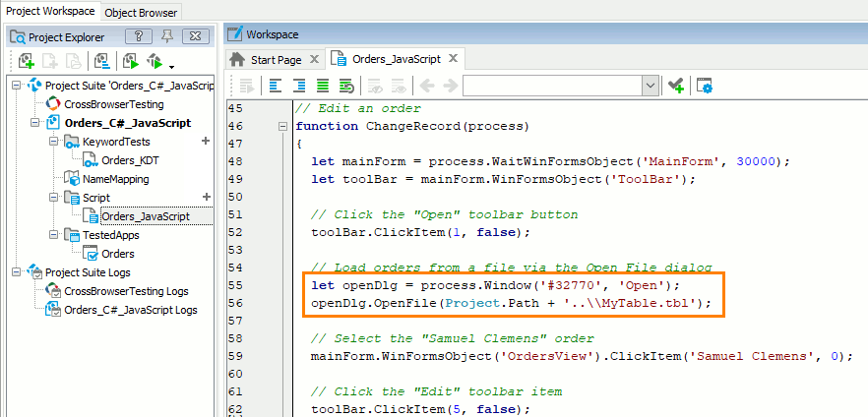
Task: Click the add new project icon
Action: coord(26,62)
